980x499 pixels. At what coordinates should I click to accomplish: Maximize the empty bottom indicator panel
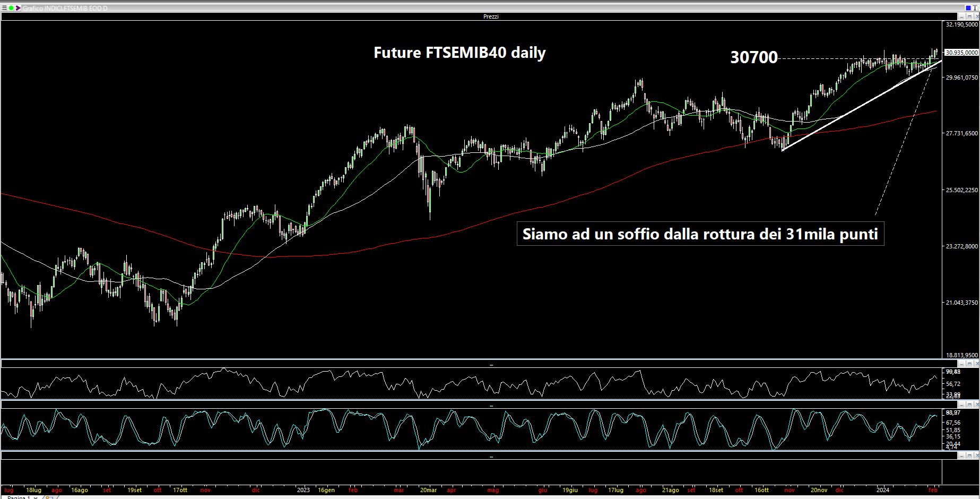[x=969, y=455]
